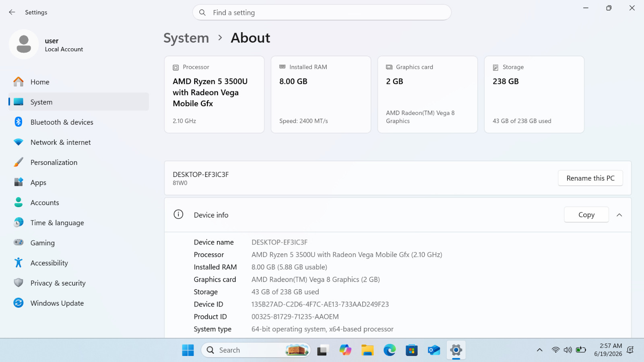Image resolution: width=644 pixels, height=362 pixels.
Task: Click the Windows Update refresh icon
Action: (19, 303)
